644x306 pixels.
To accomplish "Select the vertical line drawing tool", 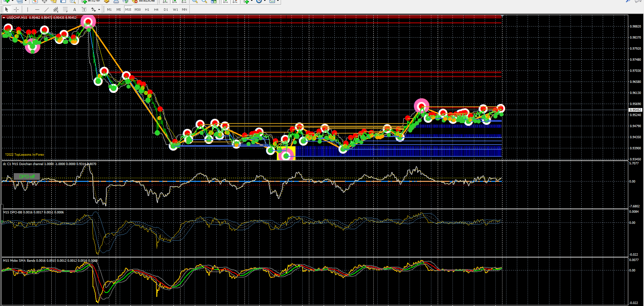I will click(28, 9).
